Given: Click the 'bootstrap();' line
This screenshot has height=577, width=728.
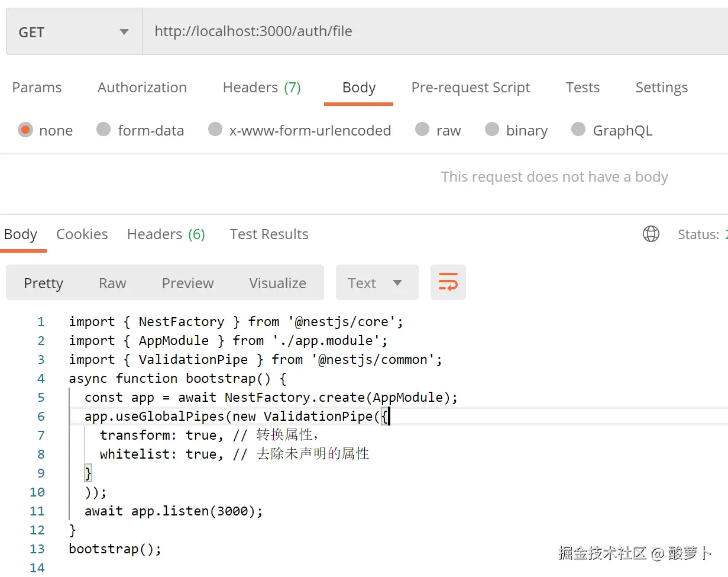Looking at the screenshot, I should pos(115,549).
